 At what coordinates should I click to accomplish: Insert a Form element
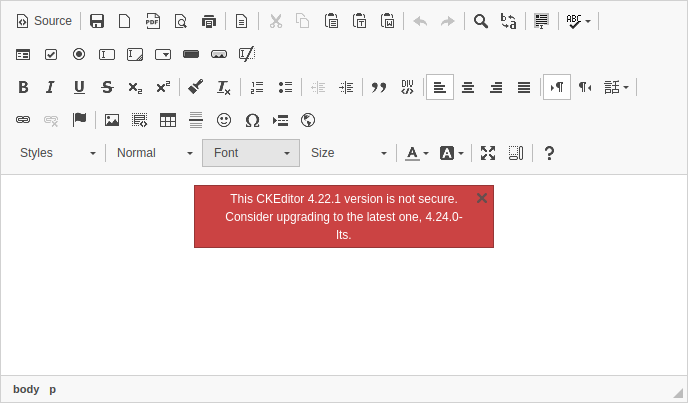[x=23, y=54]
